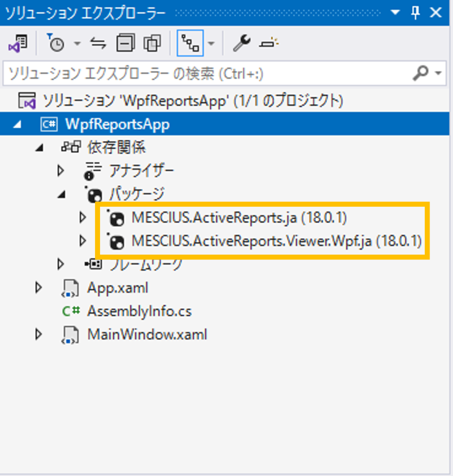Select the 依存関係 item

(117, 147)
